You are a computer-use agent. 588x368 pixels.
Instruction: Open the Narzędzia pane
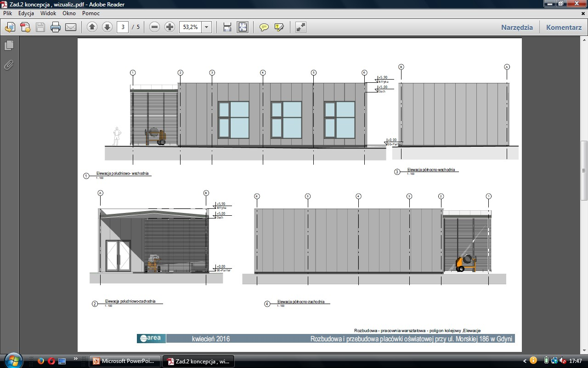point(517,27)
